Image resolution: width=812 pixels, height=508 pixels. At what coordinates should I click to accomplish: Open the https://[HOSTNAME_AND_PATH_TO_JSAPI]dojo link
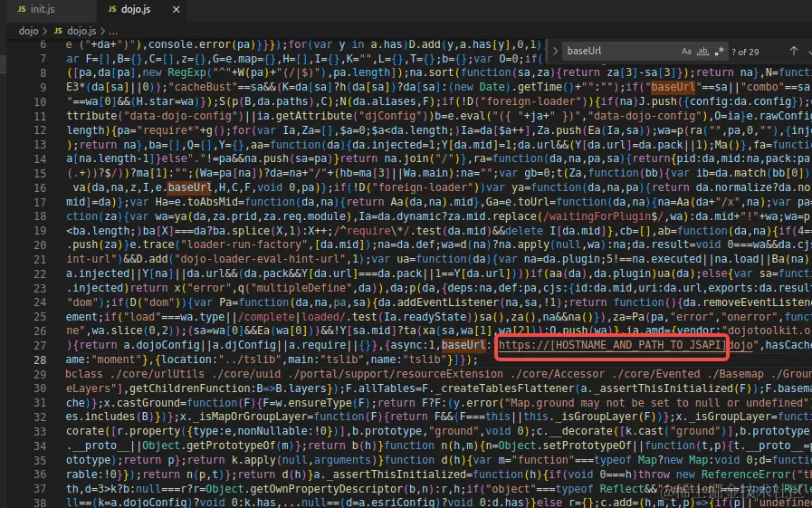point(625,345)
